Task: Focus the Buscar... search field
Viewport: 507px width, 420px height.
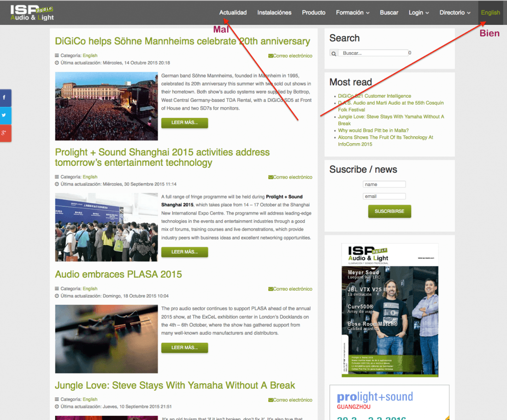Action: point(373,53)
